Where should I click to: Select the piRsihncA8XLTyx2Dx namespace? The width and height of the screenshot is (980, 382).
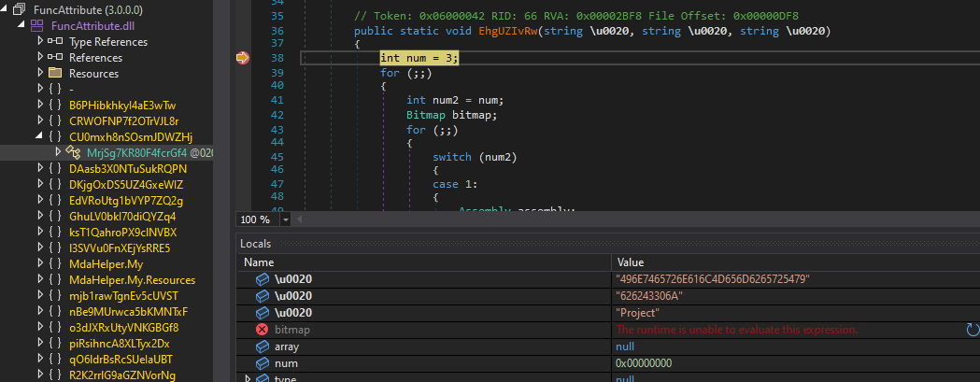coord(120,343)
